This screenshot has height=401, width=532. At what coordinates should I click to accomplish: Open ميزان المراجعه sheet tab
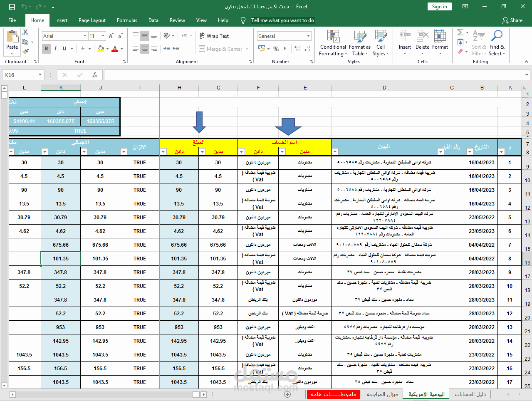(382, 394)
